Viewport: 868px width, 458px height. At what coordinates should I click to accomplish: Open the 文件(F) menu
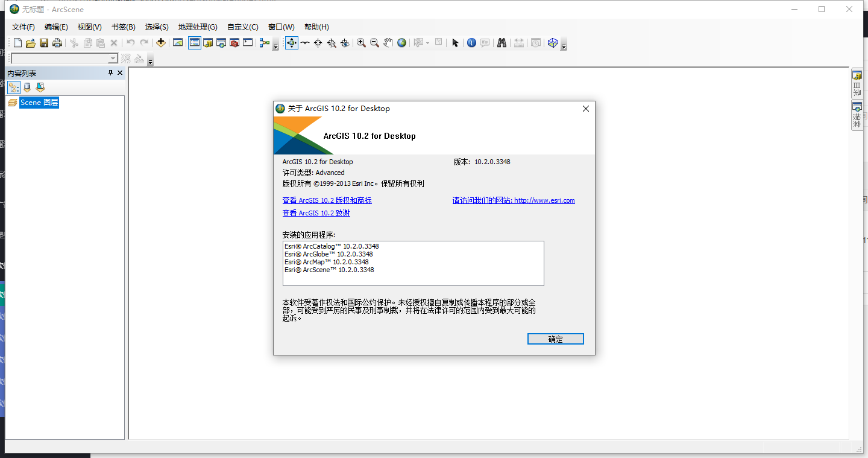(24, 27)
